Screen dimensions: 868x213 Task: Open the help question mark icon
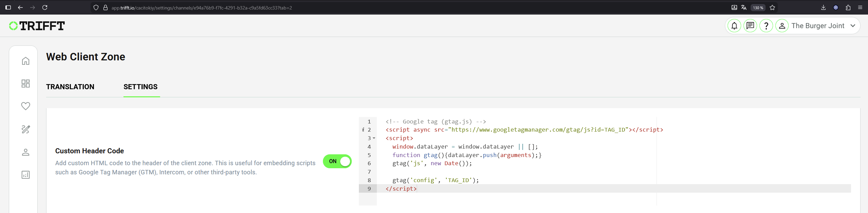(x=766, y=26)
